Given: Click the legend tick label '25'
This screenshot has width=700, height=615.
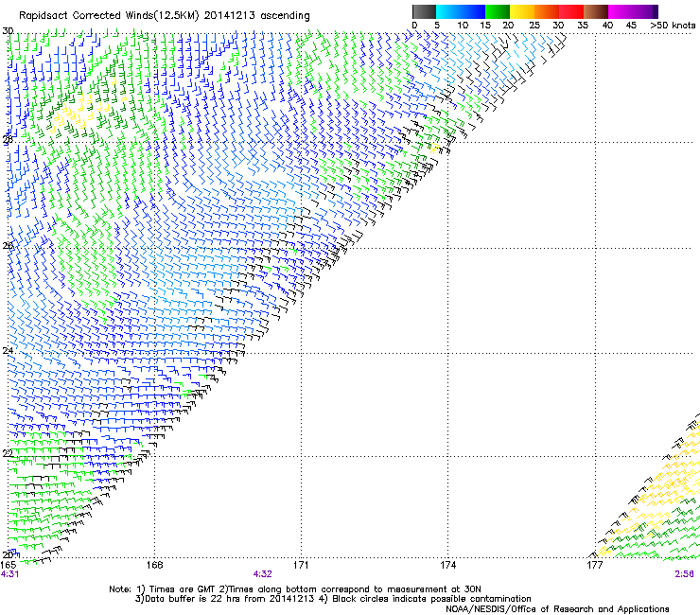Looking at the screenshot, I should point(534,25).
